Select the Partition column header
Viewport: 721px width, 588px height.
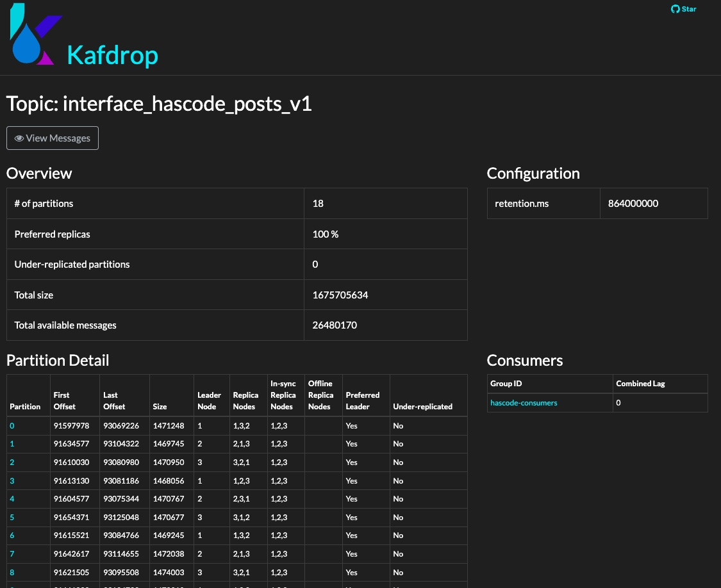click(x=25, y=406)
